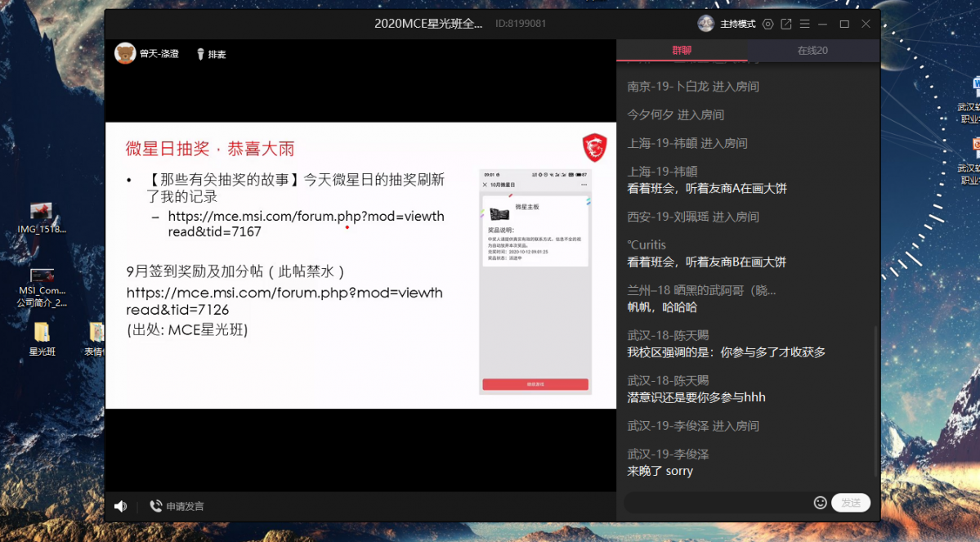Click the phone screenshot image on slide
980x542 pixels.
coord(535,281)
